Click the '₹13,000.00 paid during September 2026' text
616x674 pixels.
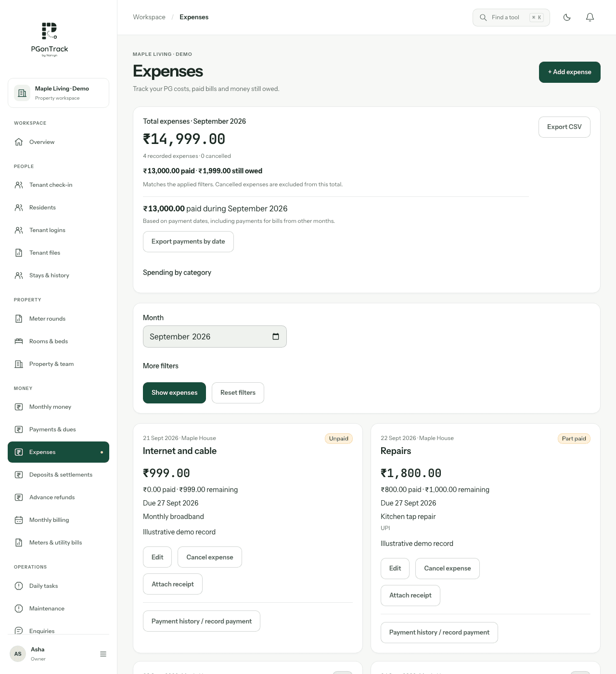(215, 209)
